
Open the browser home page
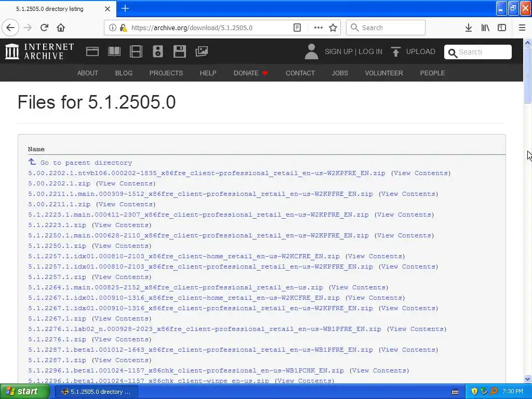coord(61,28)
